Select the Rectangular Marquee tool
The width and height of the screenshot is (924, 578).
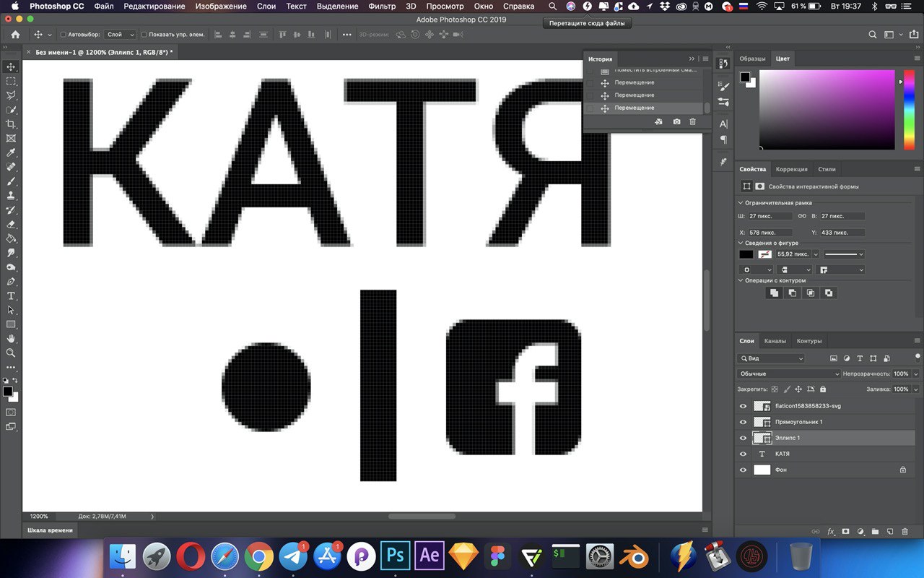(11, 82)
